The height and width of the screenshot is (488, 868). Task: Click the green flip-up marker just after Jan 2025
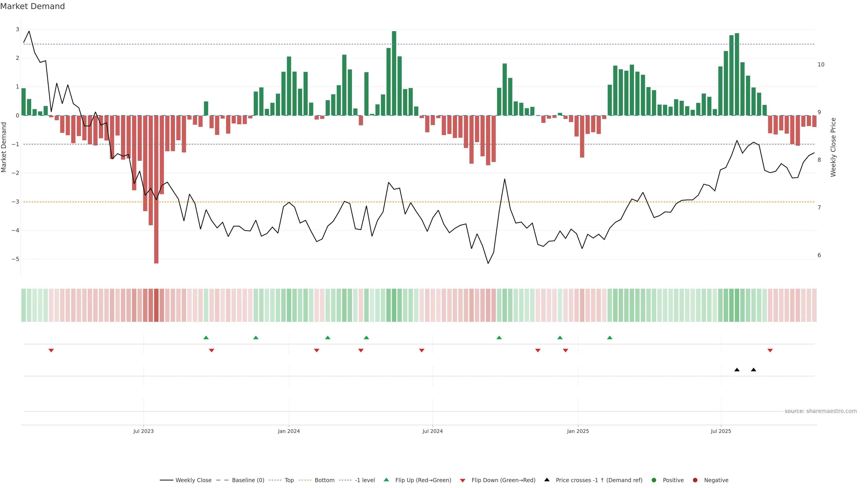[x=610, y=338]
